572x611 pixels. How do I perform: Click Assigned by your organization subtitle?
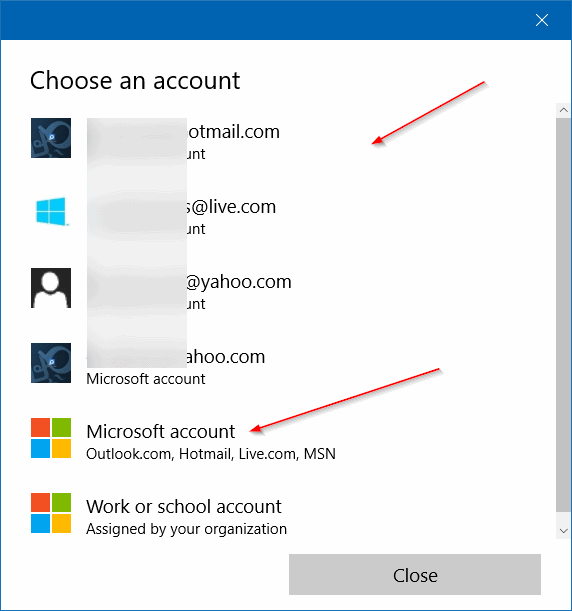186,529
